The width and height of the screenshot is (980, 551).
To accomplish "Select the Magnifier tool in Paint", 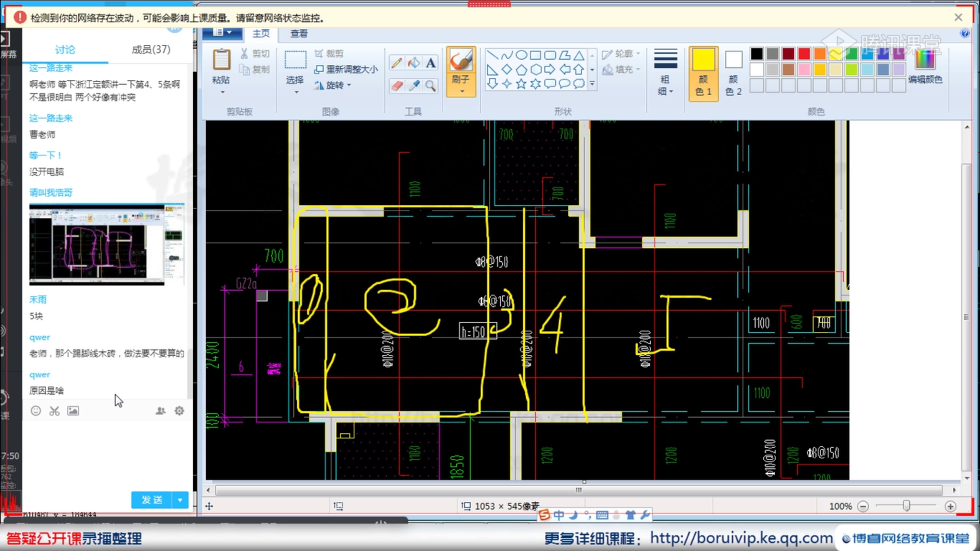I will coord(431,86).
